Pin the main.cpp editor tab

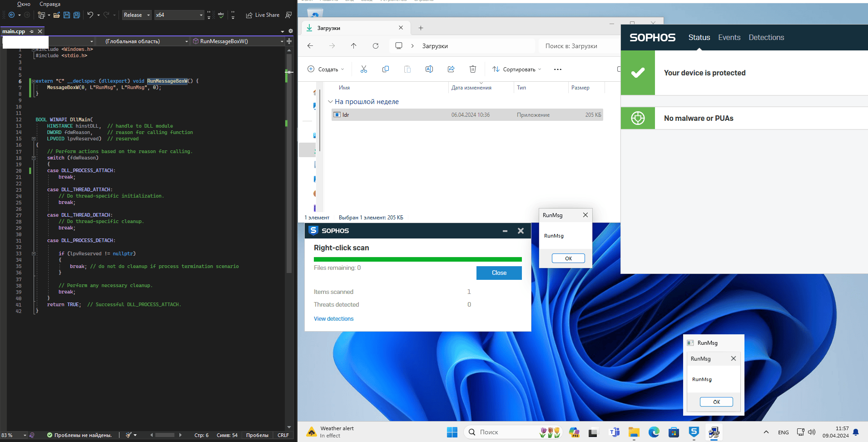tap(31, 31)
